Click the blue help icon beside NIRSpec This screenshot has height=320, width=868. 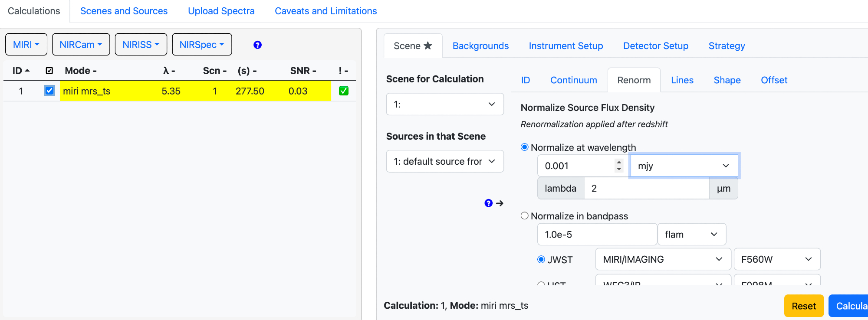[x=257, y=45]
